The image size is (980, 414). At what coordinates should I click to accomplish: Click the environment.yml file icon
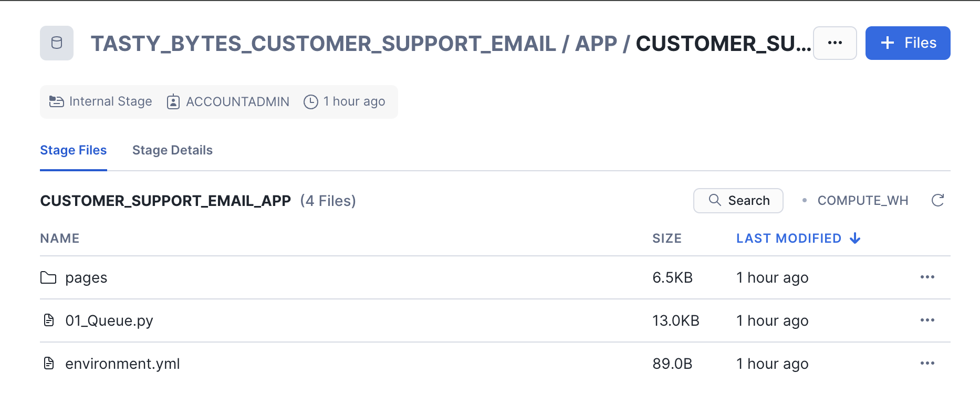pos(49,364)
